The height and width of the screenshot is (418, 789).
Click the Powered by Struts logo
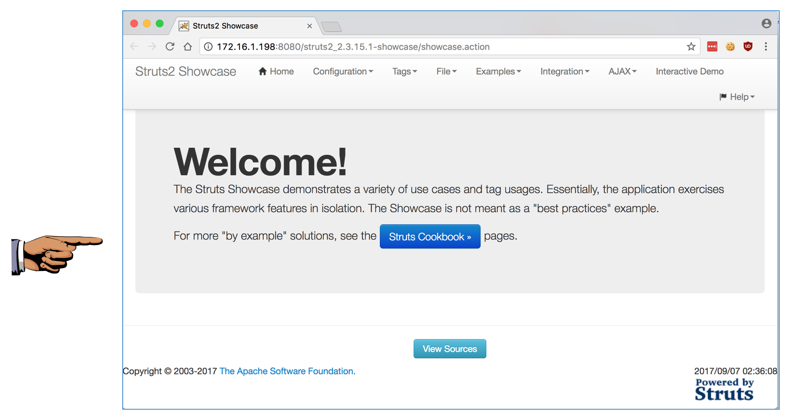tap(724, 390)
